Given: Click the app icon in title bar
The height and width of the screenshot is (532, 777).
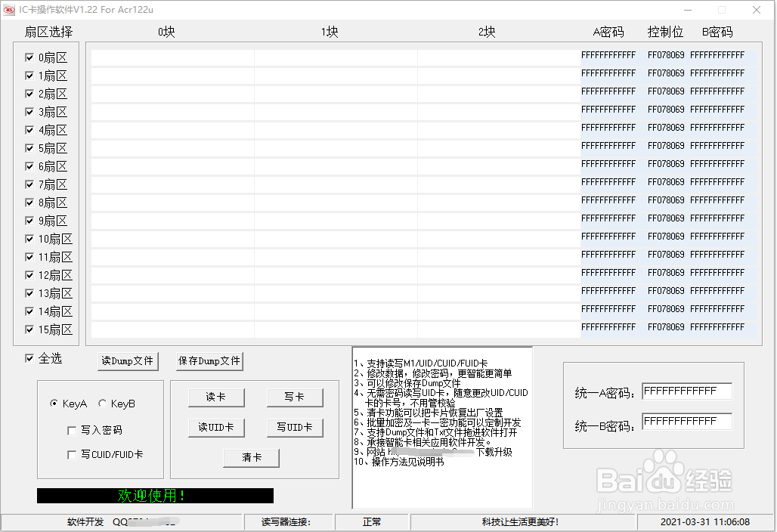Looking at the screenshot, I should point(8,9).
